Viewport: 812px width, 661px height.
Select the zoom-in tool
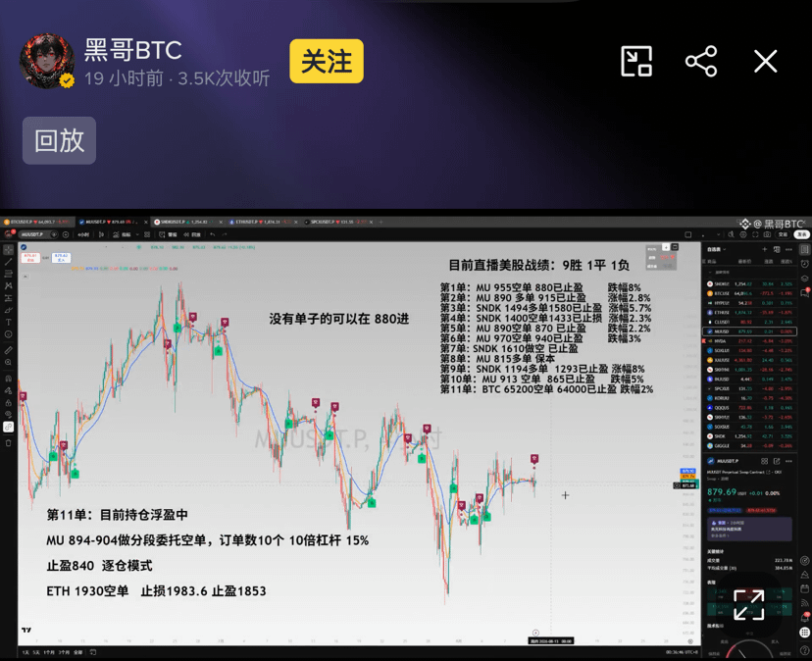pos(8,362)
